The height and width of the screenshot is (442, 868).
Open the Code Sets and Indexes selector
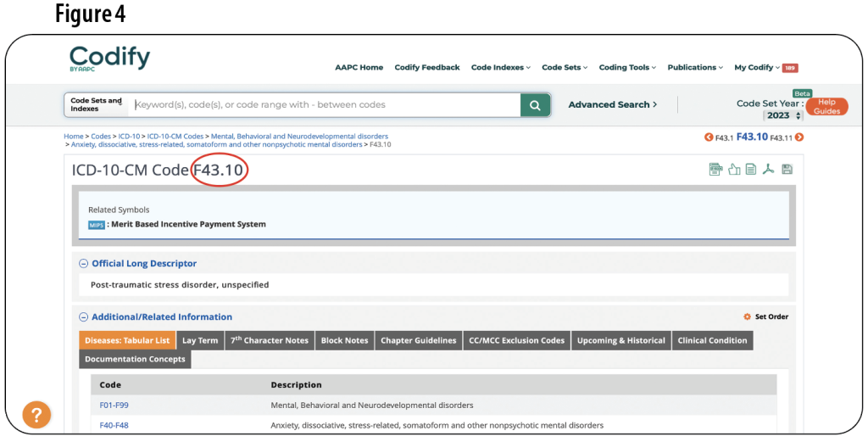(97, 104)
